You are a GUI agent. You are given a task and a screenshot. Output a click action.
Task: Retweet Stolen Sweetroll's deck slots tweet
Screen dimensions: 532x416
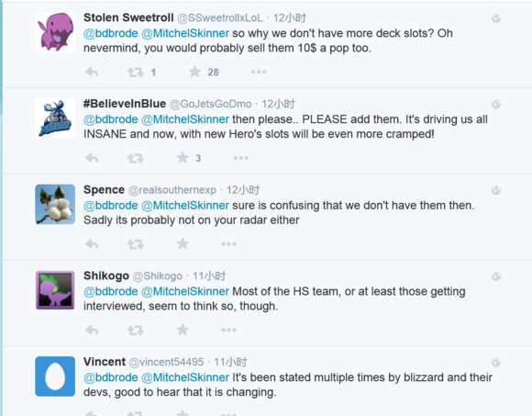[x=136, y=72]
